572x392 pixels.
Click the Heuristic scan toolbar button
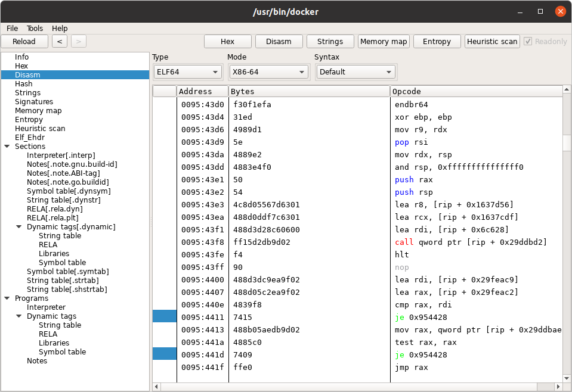tap(492, 42)
